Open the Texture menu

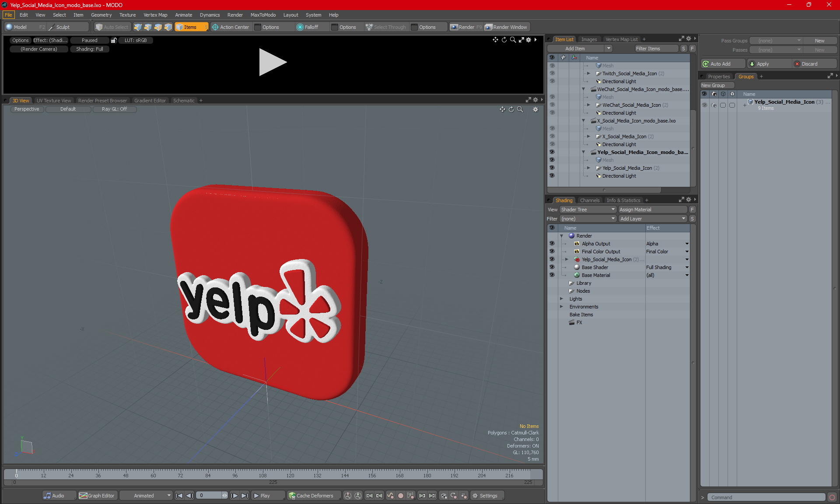pyautogui.click(x=127, y=15)
